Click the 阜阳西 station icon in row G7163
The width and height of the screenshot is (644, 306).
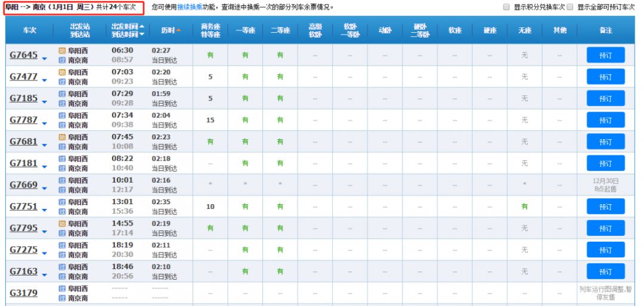point(62,267)
